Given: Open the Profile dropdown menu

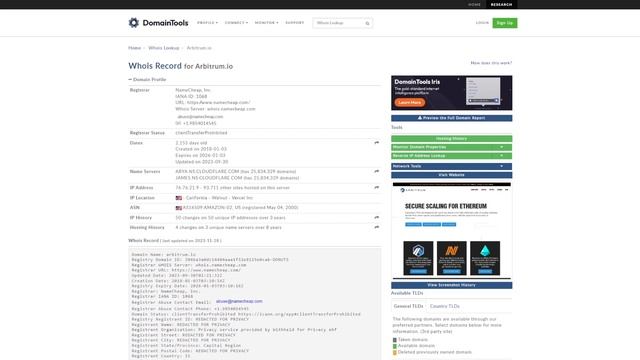Looking at the screenshot, I should pos(207,23).
